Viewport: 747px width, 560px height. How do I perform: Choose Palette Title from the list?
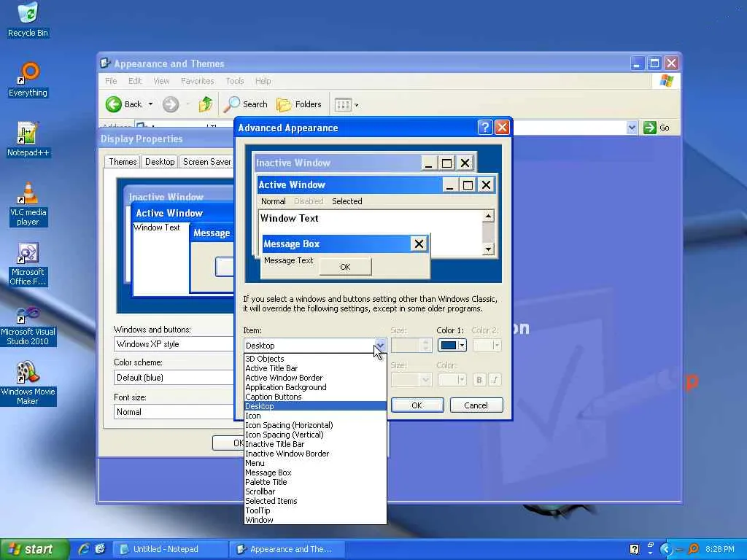[315, 482]
